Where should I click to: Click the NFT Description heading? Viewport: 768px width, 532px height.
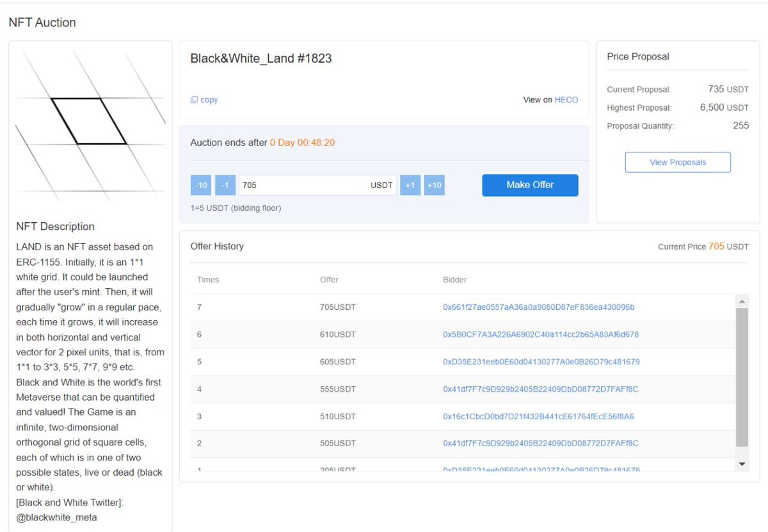55,227
